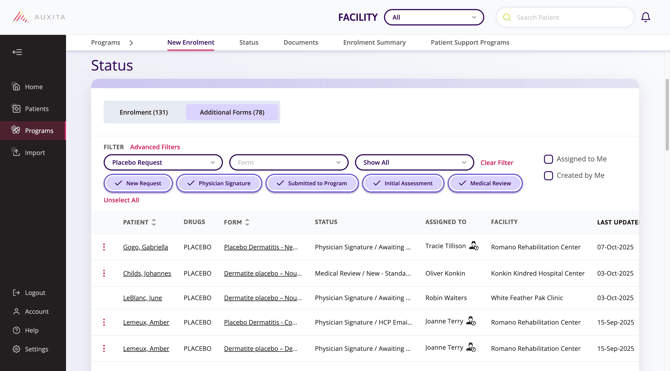670x371 pixels.
Task: Click the 07-Oct-2025 date cell
Action: [615, 247]
